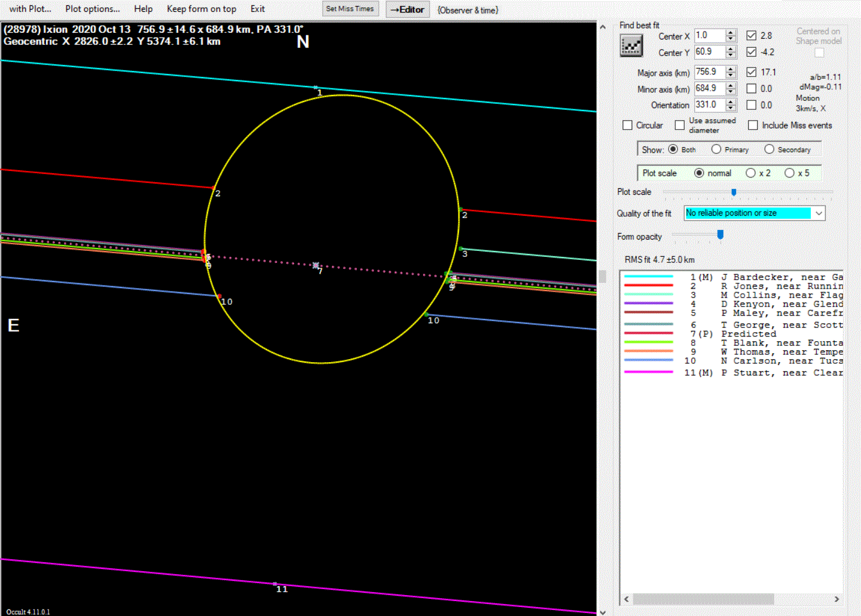Click the Editor button
The width and height of the screenshot is (861, 616).
pyautogui.click(x=407, y=10)
